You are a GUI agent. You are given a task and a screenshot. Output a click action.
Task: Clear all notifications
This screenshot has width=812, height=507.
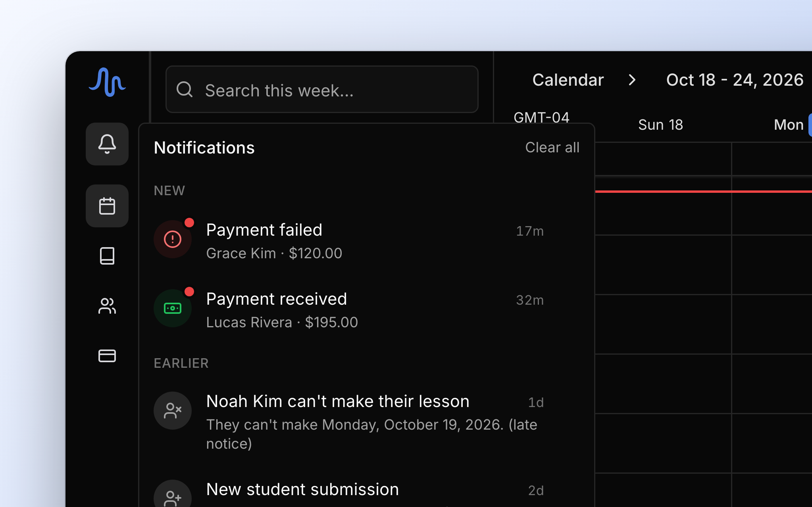point(552,148)
